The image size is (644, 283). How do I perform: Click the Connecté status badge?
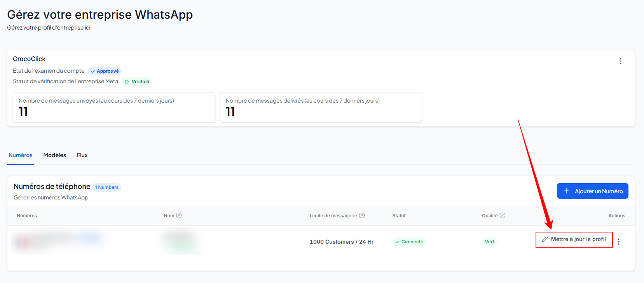point(409,242)
